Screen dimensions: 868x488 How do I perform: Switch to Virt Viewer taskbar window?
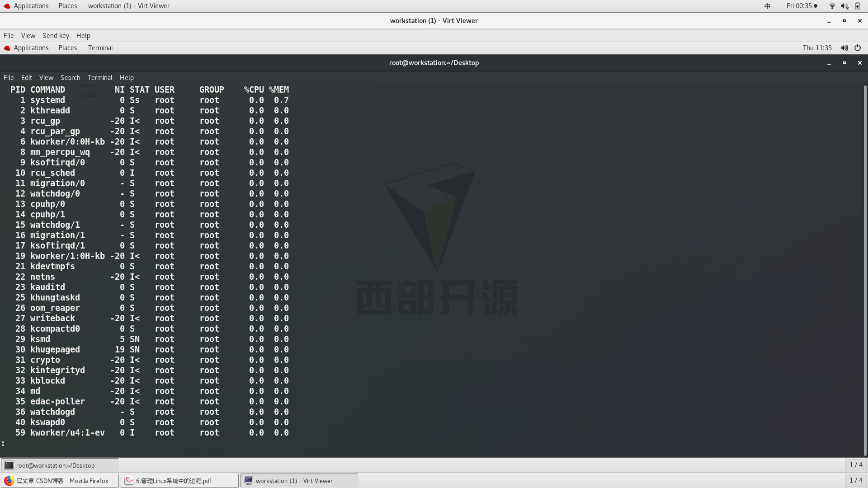(x=299, y=481)
